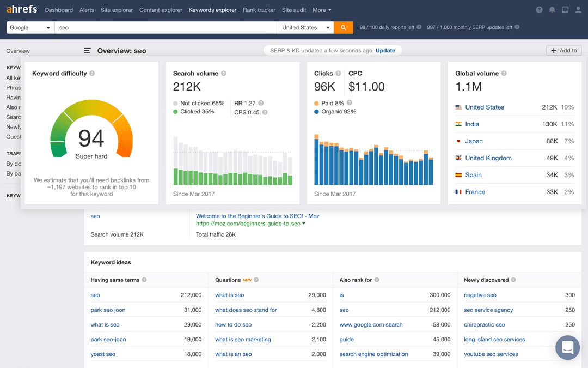
Task: Open the United States country dropdown
Action: pos(305,27)
